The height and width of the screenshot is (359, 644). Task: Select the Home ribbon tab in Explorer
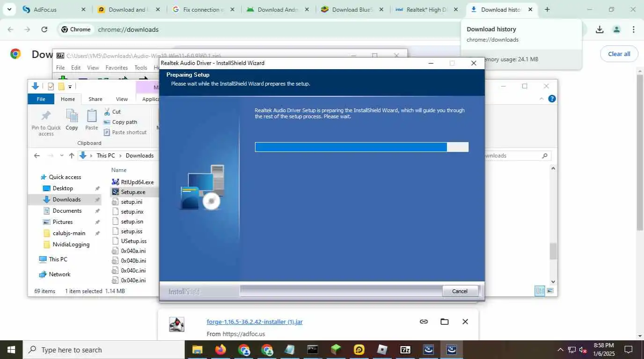68,99
